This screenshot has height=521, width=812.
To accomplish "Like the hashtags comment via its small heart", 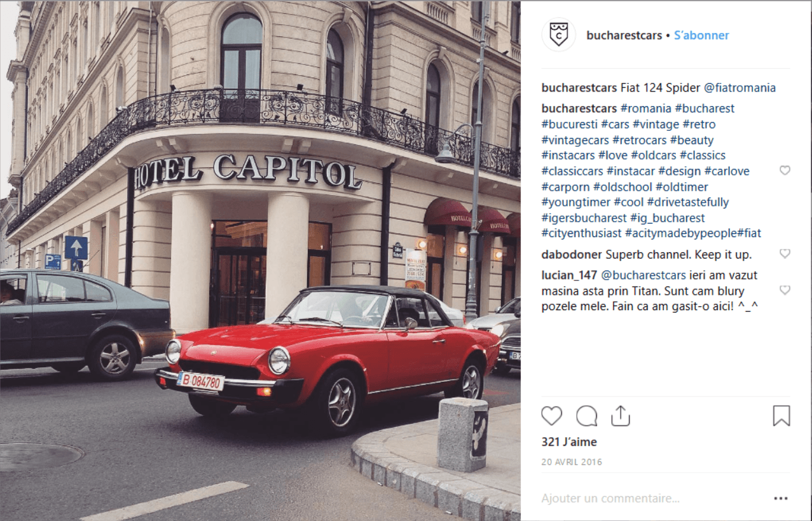I will point(785,170).
